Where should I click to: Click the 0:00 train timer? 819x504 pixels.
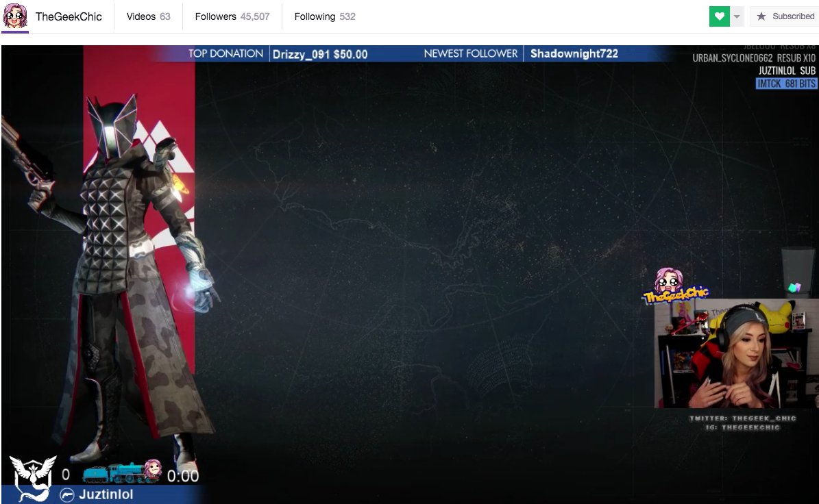pos(183,477)
